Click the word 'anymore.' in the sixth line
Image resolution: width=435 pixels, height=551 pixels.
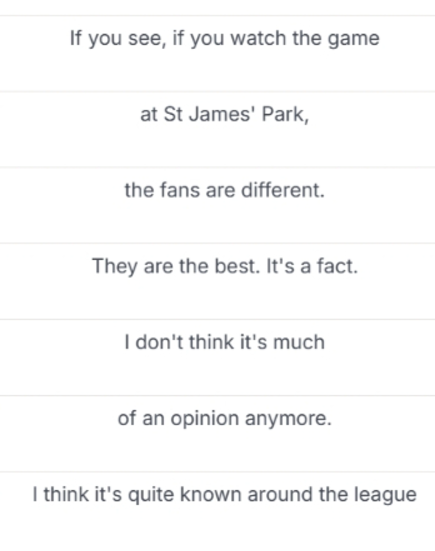pyautogui.click(x=288, y=419)
